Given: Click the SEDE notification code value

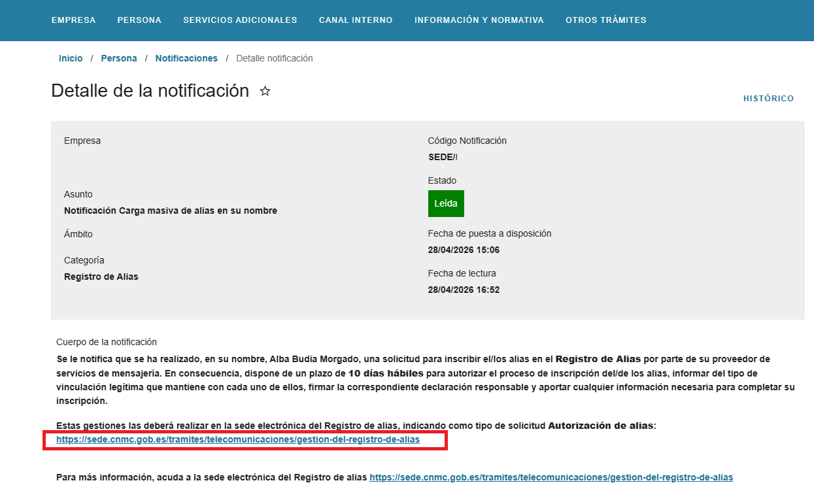Looking at the screenshot, I should [x=443, y=157].
